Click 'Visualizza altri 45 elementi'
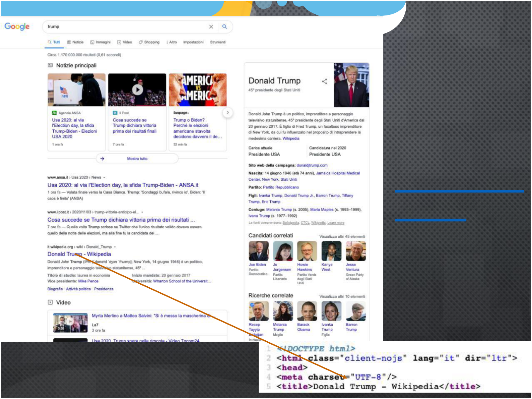The image size is (532, 399). pos(342,237)
